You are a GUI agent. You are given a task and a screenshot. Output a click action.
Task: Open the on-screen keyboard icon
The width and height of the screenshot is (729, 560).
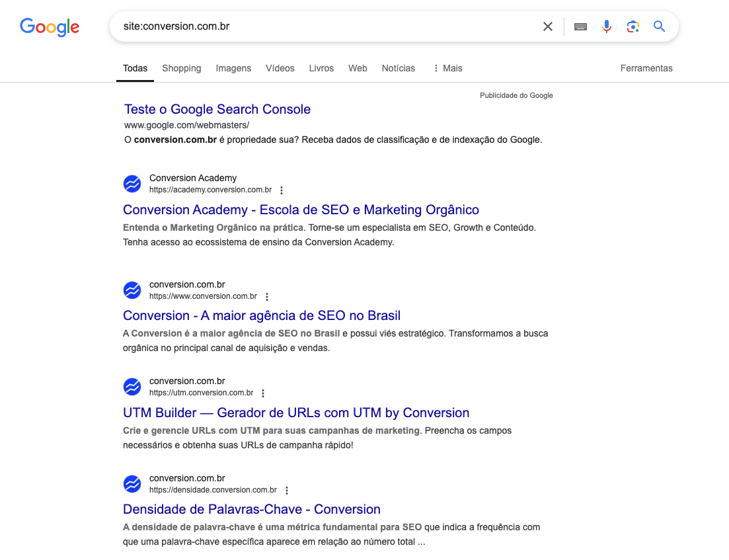580,26
